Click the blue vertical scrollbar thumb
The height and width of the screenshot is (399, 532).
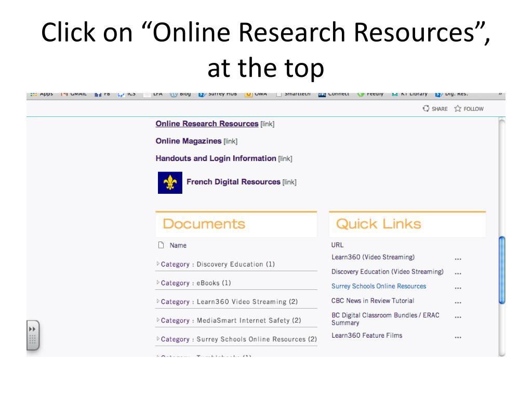pos(502,270)
